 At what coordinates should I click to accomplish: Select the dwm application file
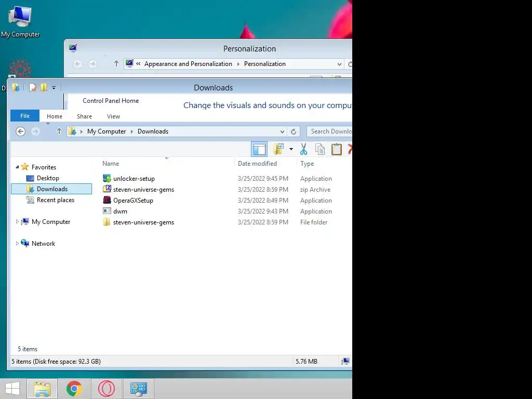[x=120, y=211]
